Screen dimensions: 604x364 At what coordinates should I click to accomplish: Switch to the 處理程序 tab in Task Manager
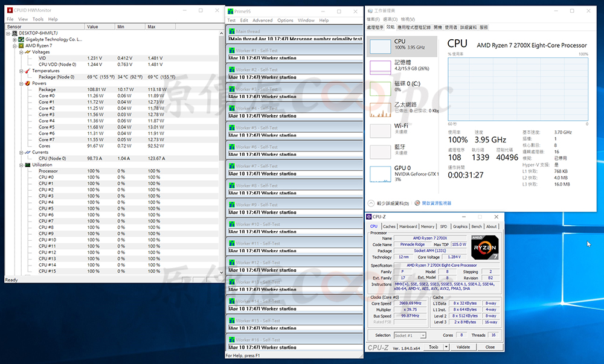click(x=375, y=27)
